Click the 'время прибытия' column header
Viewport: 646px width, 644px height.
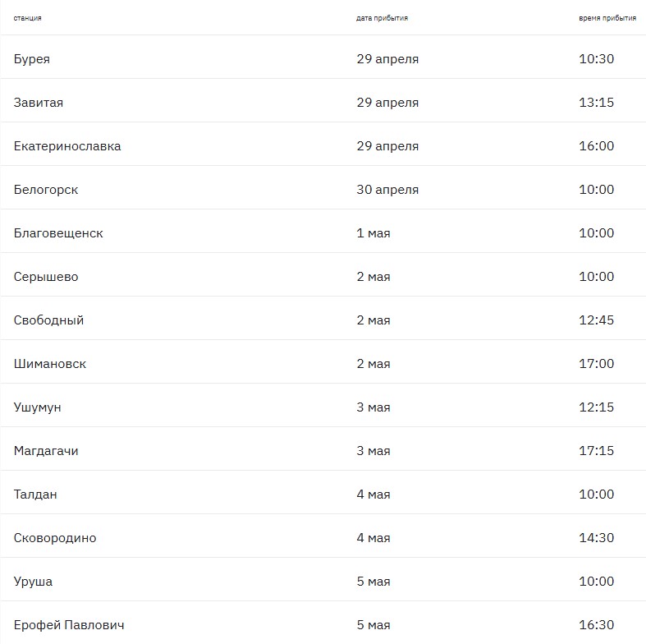(607, 18)
